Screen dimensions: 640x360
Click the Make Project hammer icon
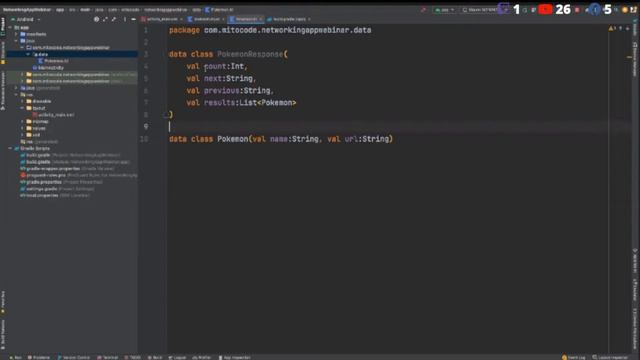pos(423,9)
